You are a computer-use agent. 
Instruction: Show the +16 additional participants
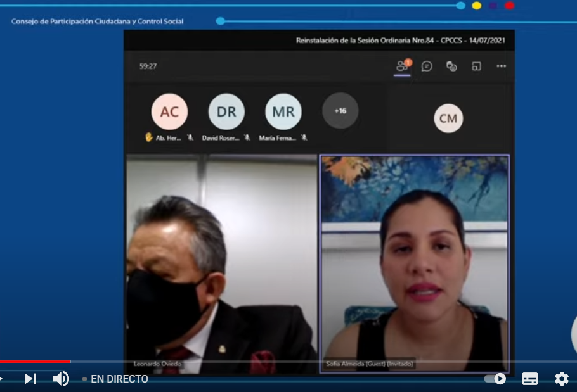point(340,111)
